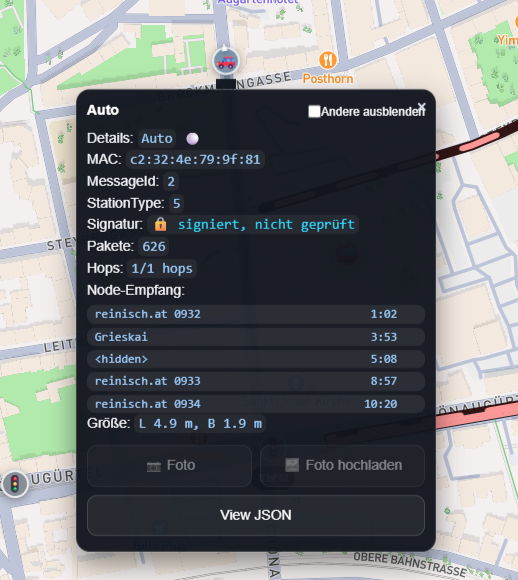Image resolution: width=518 pixels, height=580 pixels.
Task: Select node row Grieskai
Action: tap(256, 337)
